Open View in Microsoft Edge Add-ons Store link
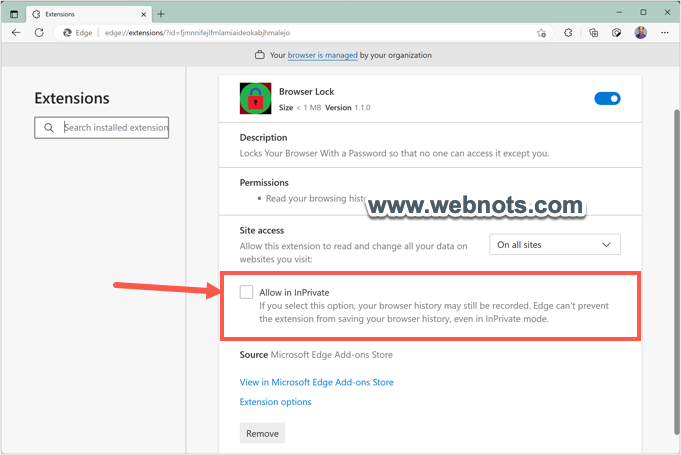Viewport: 681px width, 455px height. click(x=316, y=382)
